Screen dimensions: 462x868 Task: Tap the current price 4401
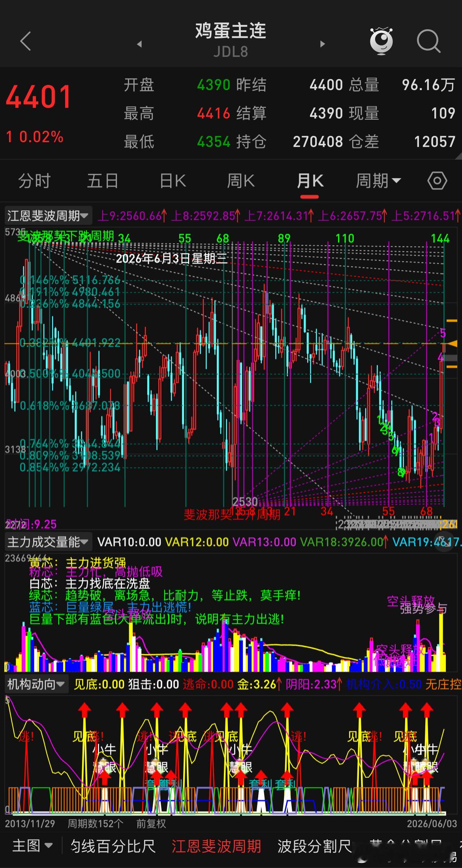(38, 97)
